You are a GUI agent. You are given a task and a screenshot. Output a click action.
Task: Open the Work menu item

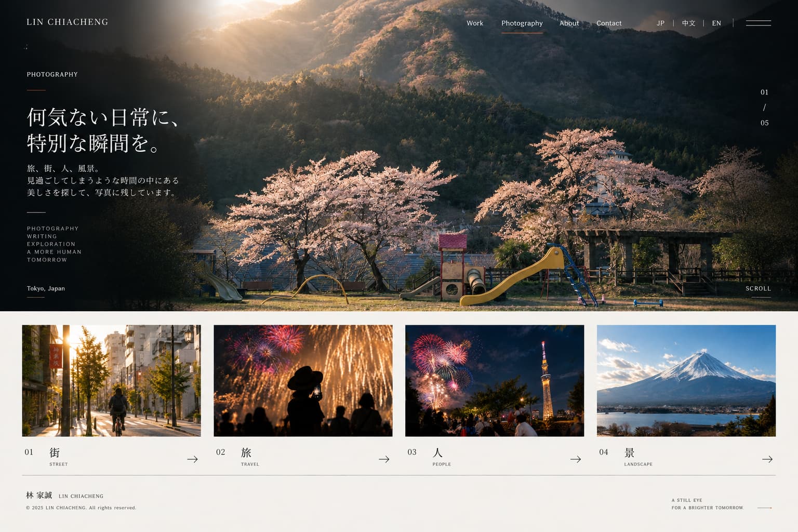(x=475, y=23)
